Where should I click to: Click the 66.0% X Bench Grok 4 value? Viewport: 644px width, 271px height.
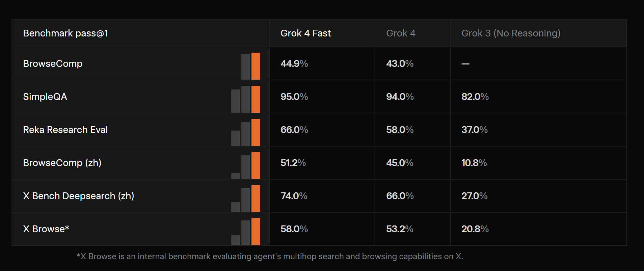point(400,196)
